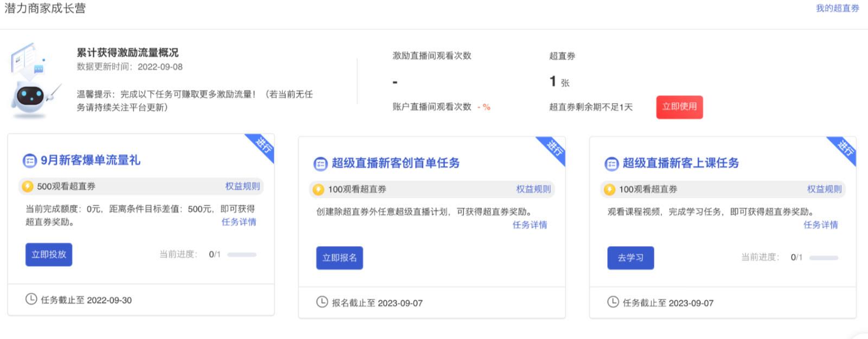Viewport: 868px width, 339px height.
Task: Open 权益规则 in 9月新客爆单流量礼 card
Action: [x=242, y=187]
